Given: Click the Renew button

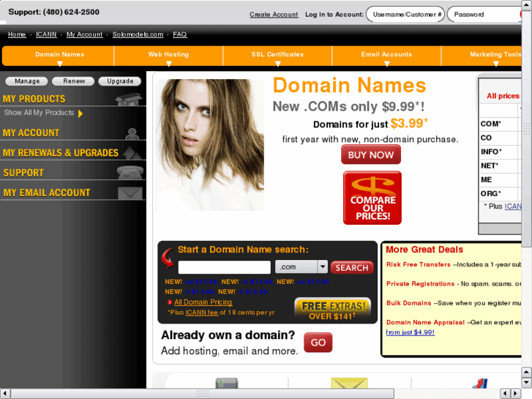Looking at the screenshot, I should pos(74,81).
